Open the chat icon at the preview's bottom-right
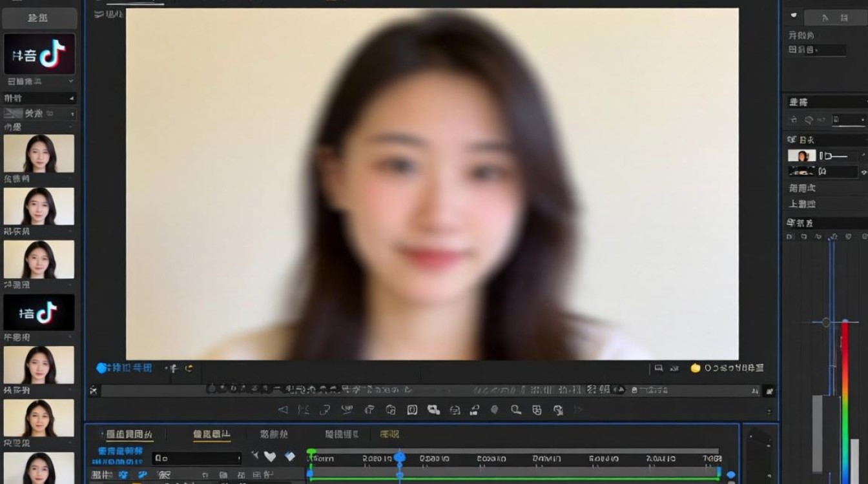Image resolution: width=868 pixels, height=484 pixels. coord(657,368)
